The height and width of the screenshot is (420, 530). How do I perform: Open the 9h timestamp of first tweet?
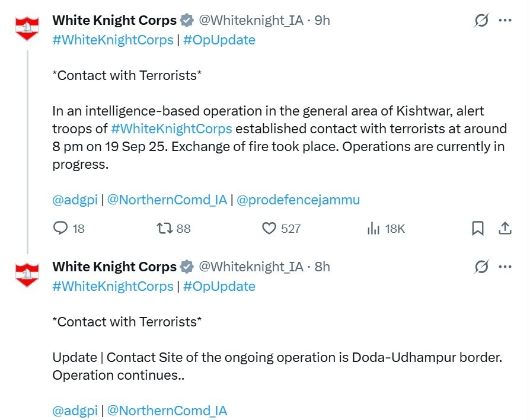322,21
